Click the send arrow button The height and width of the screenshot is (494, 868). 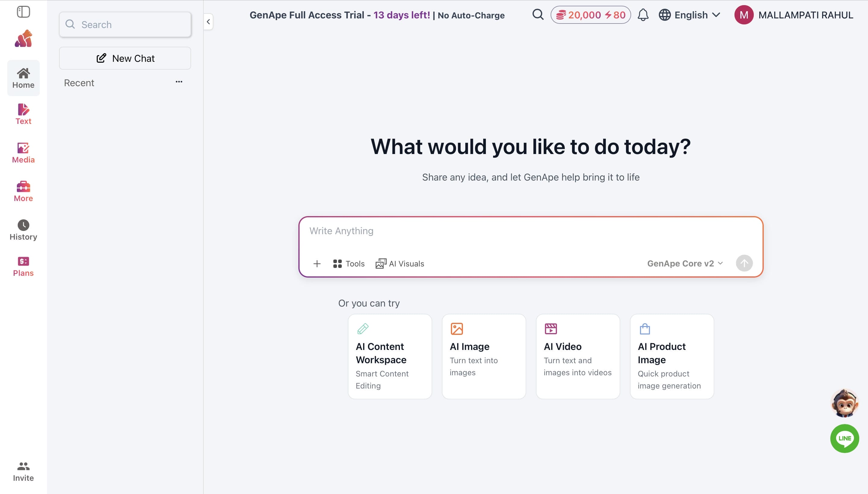pos(744,263)
